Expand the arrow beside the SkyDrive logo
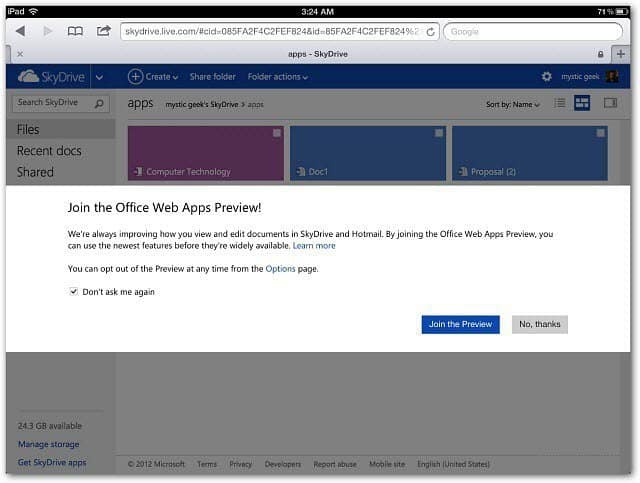 pyautogui.click(x=99, y=77)
